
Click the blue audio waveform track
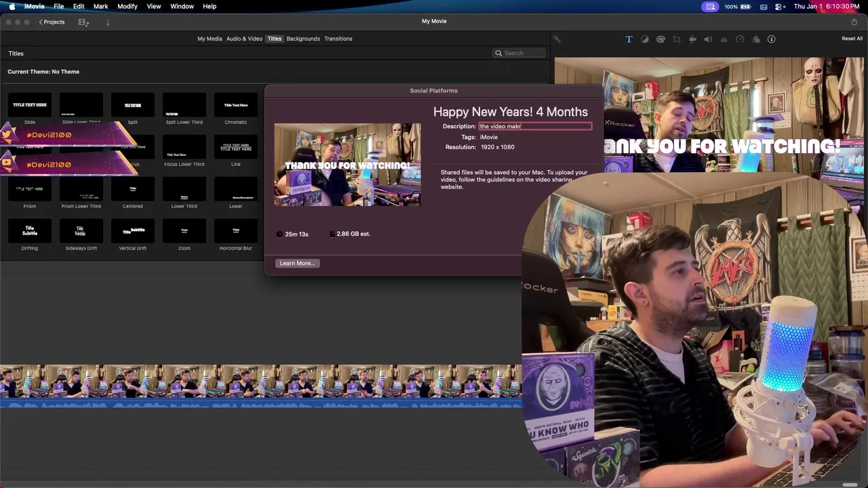point(261,403)
